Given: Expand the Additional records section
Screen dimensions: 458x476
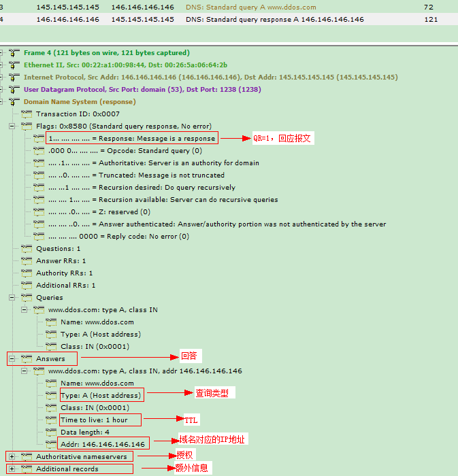Looking at the screenshot, I should 12,469.
